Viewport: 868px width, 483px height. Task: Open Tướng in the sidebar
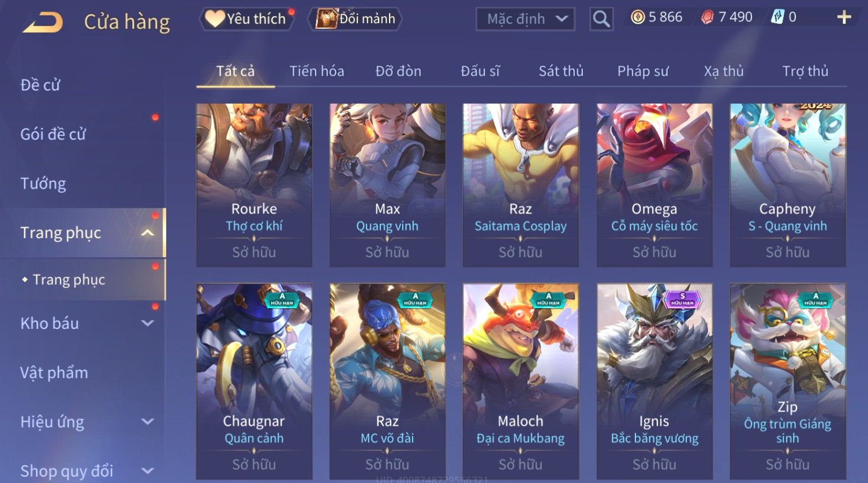43,184
